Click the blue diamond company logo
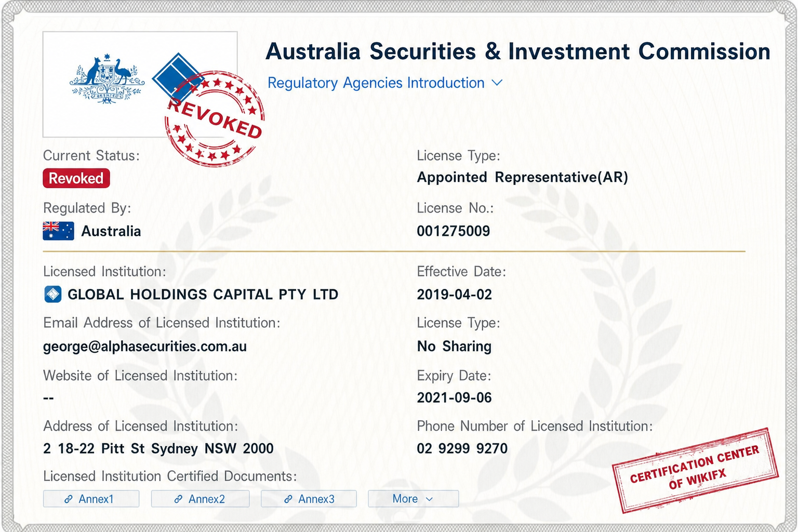Image resolution: width=798 pixels, height=532 pixels. click(x=177, y=77)
